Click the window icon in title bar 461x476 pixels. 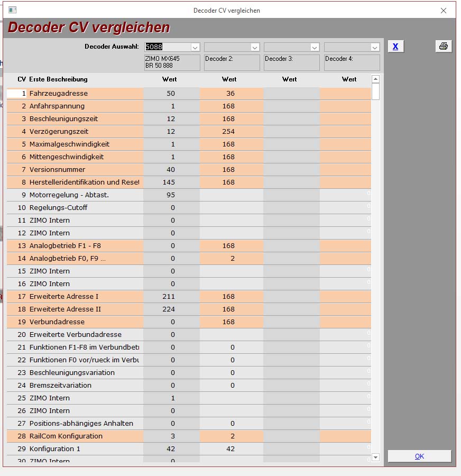(x=13, y=10)
